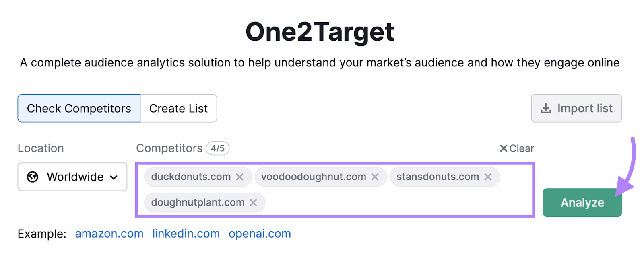Remove doughnutplant.com using its X icon

(254, 202)
